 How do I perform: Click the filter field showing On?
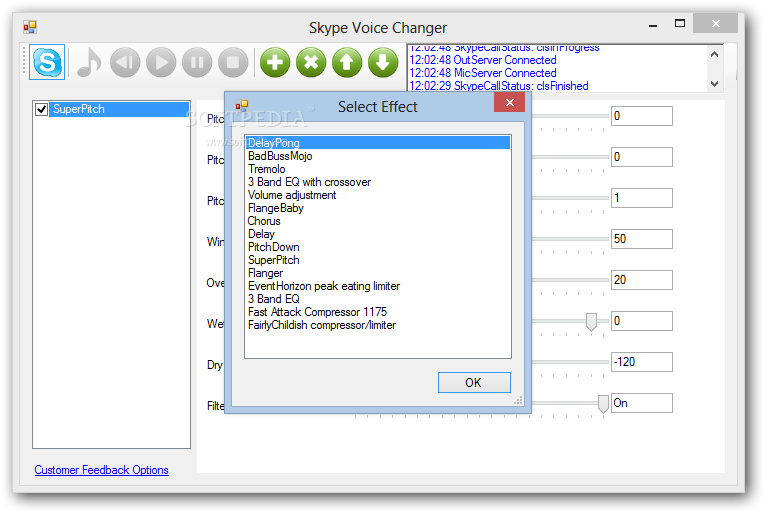pyautogui.click(x=642, y=403)
